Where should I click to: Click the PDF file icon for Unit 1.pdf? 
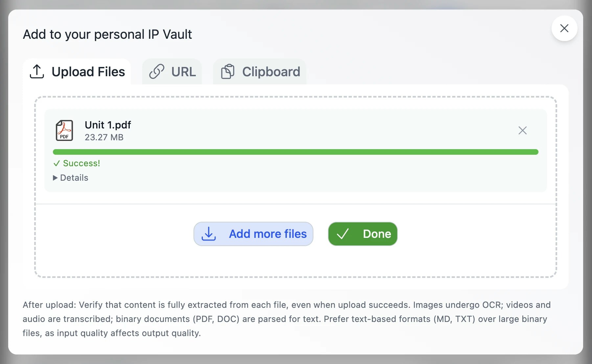[x=64, y=130]
